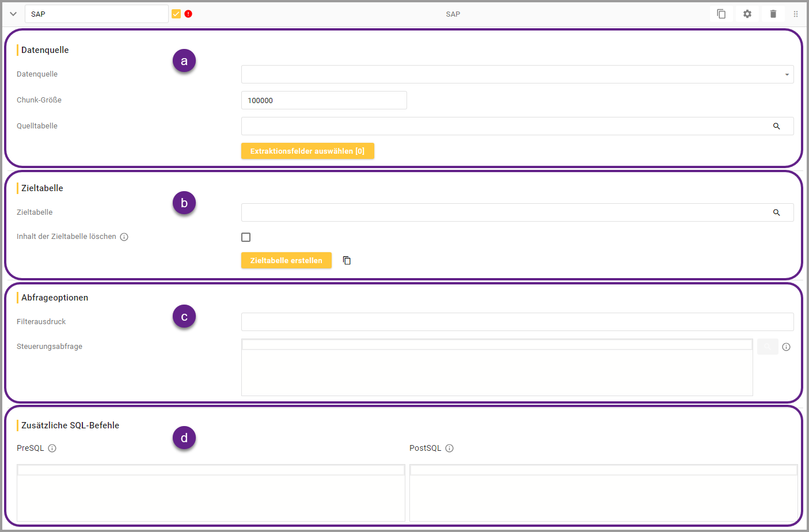Show info for Inhalt der Zieltabelle löschen
Viewport: 809px width, 532px height.
(x=124, y=237)
